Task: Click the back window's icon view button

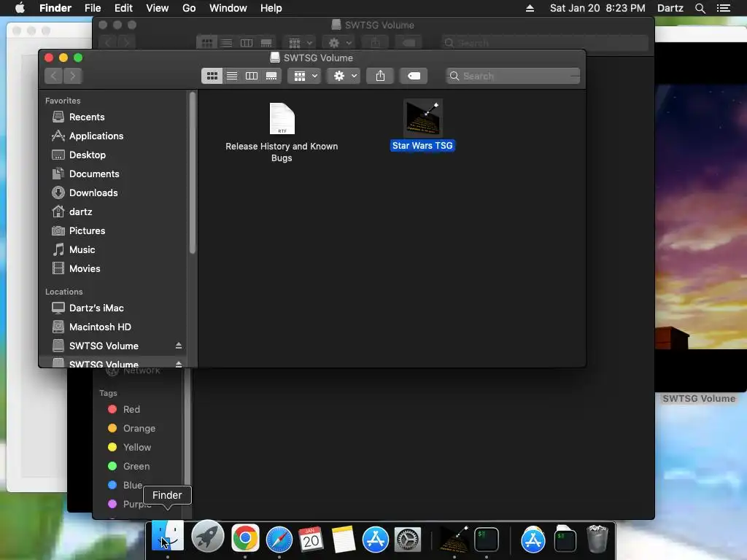Action: click(206, 43)
